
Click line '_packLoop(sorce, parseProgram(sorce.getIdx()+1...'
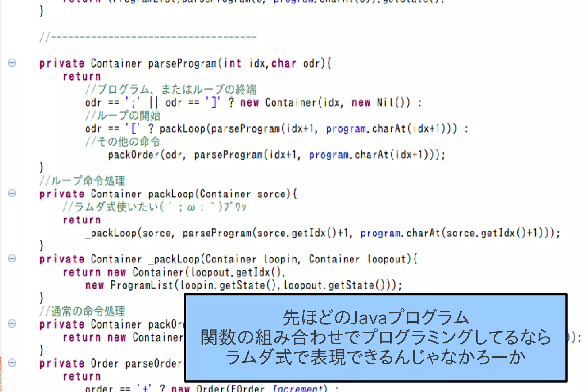pos(323,233)
